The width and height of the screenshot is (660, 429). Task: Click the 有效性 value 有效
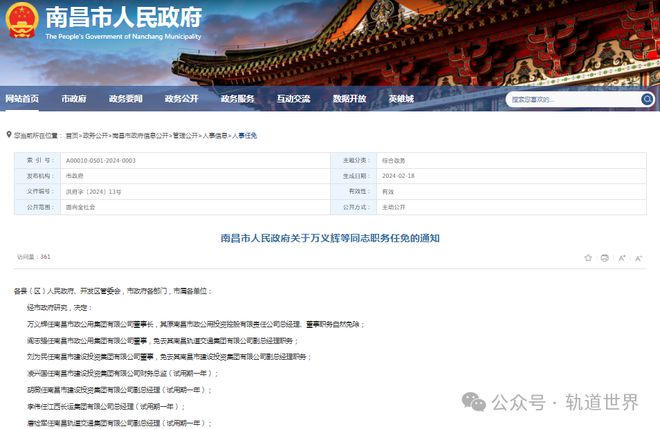(388, 192)
